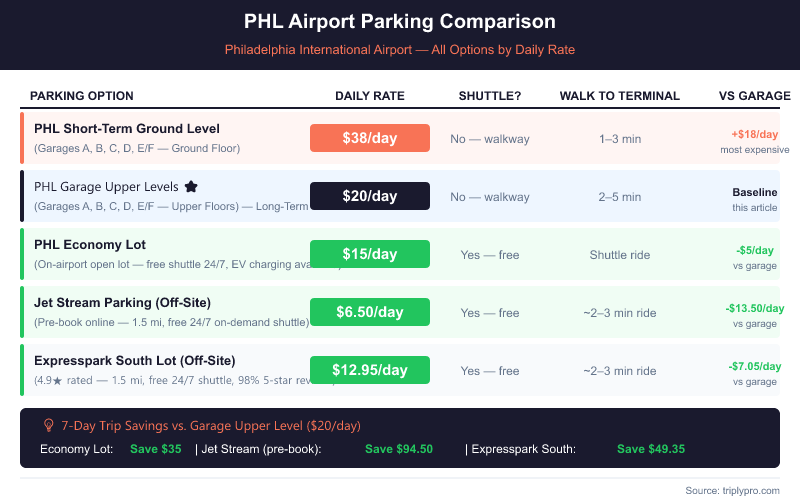The height and width of the screenshot is (500, 800).
Task: Click the dark $20/day rate badge
Action: tap(370, 196)
